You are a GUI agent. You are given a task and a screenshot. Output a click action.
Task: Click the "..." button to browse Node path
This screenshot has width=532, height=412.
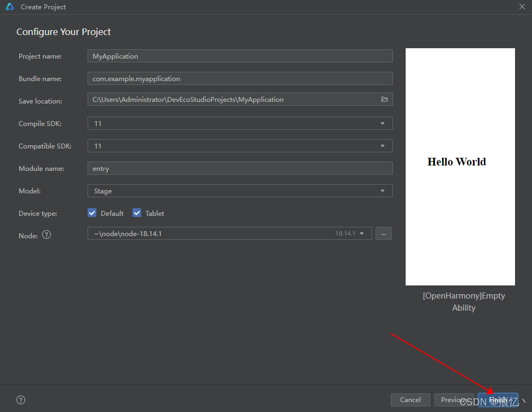click(383, 233)
